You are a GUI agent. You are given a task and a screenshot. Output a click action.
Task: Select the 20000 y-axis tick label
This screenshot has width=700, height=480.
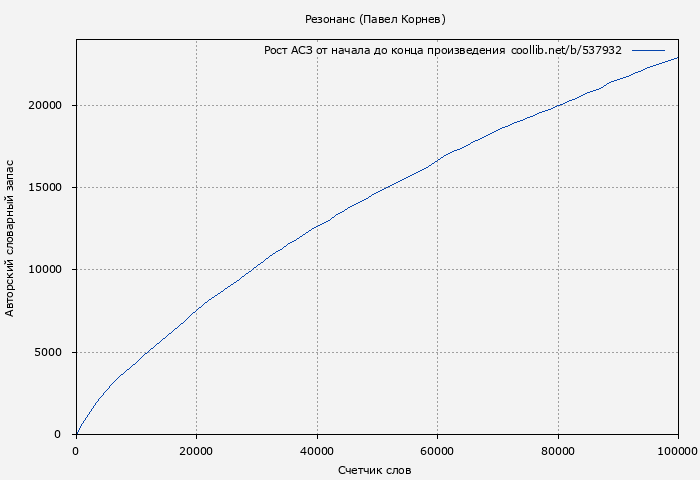point(44,105)
